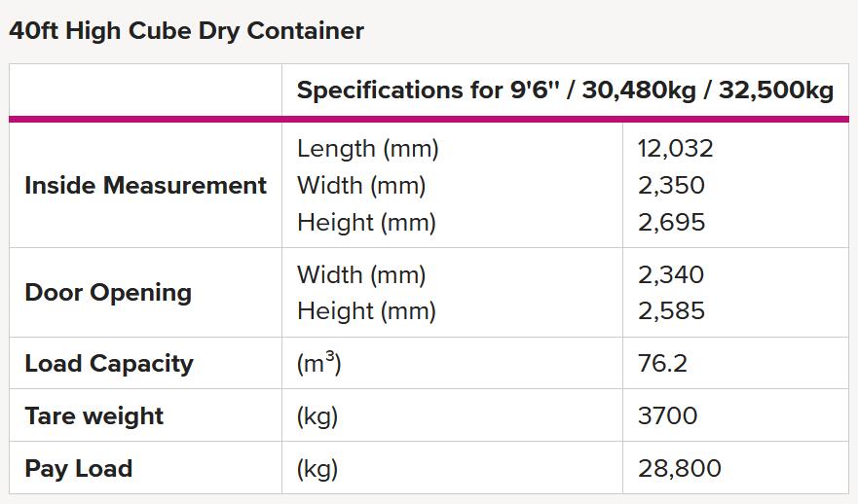Select the Width (mm) label under Inside Measurement
Viewport: 858px width, 504px height.
click(x=361, y=185)
